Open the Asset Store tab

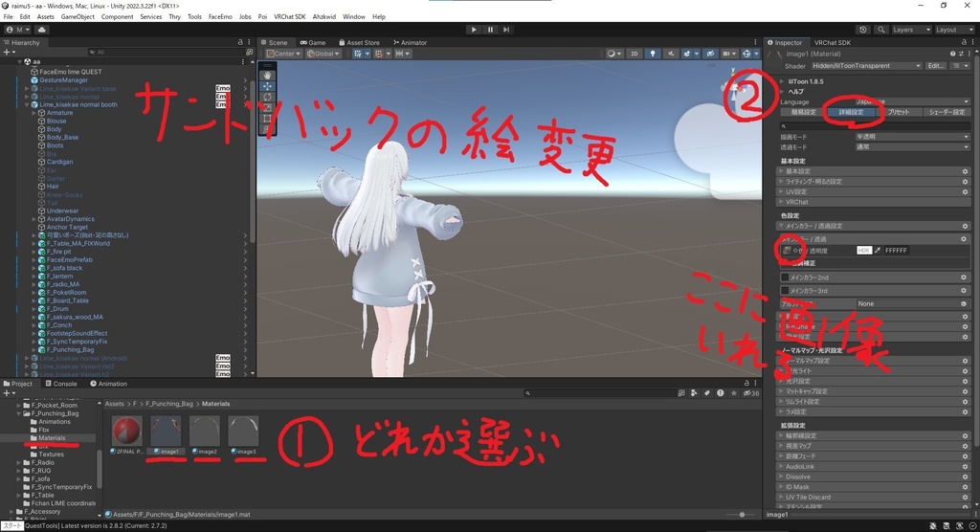[360, 42]
